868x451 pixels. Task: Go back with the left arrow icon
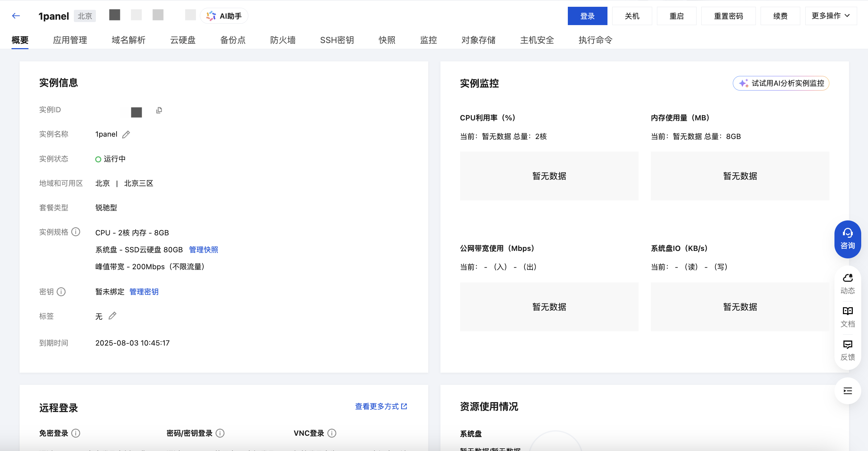[x=16, y=16]
